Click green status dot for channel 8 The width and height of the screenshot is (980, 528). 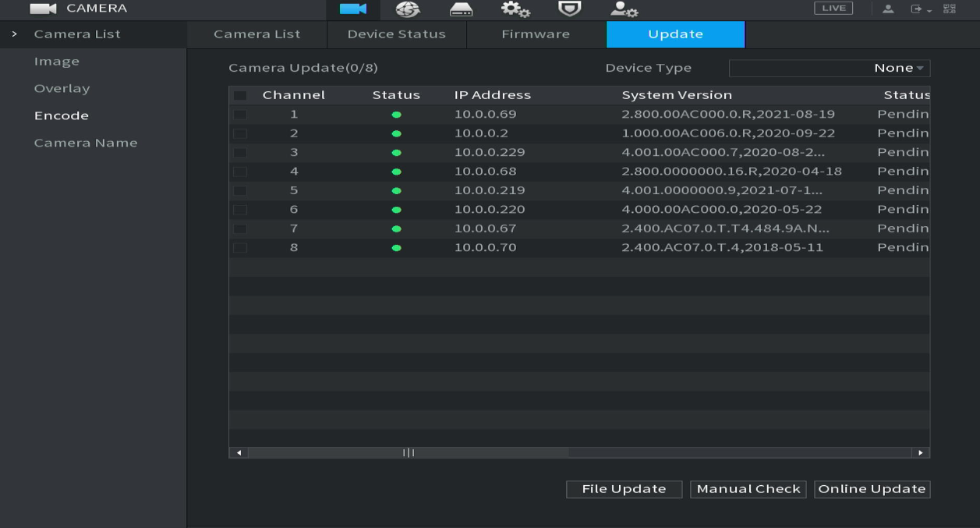click(x=396, y=248)
